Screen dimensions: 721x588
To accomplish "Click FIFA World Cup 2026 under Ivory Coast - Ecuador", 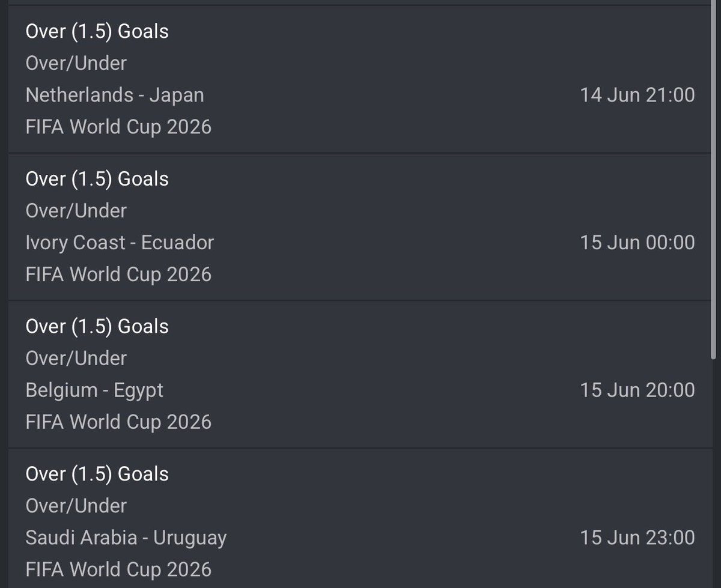I will click(x=118, y=274).
